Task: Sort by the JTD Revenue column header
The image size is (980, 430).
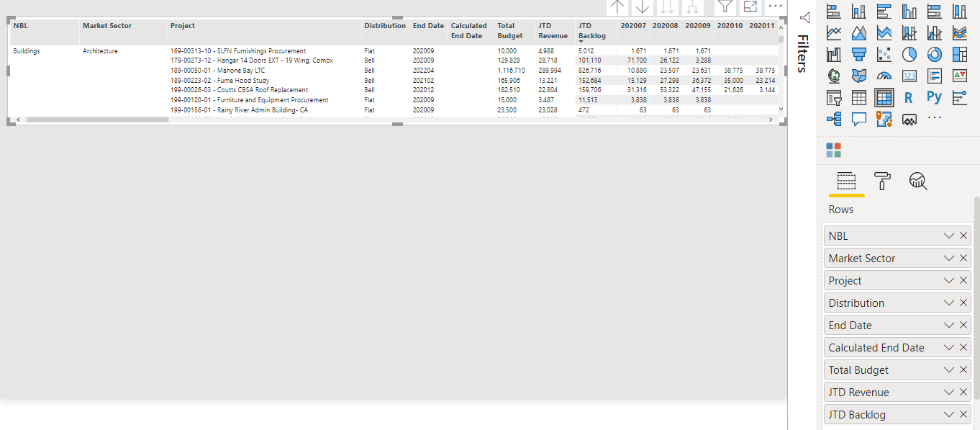Action: tap(553, 31)
